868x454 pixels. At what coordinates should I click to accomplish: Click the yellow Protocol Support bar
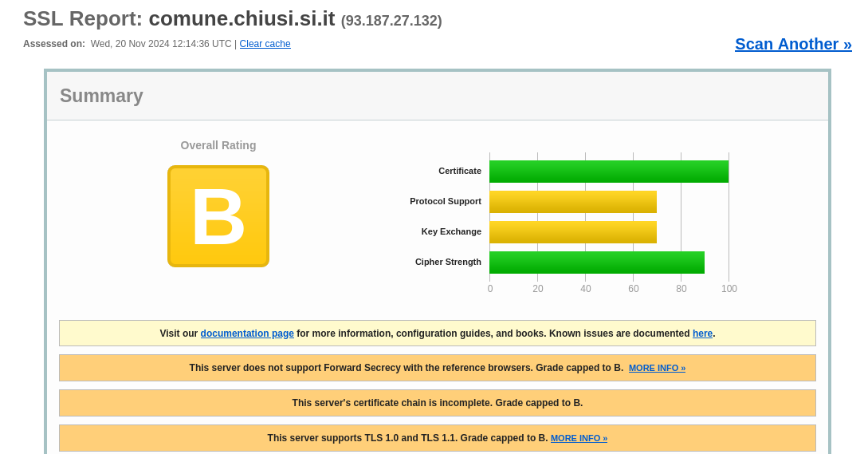coord(572,202)
